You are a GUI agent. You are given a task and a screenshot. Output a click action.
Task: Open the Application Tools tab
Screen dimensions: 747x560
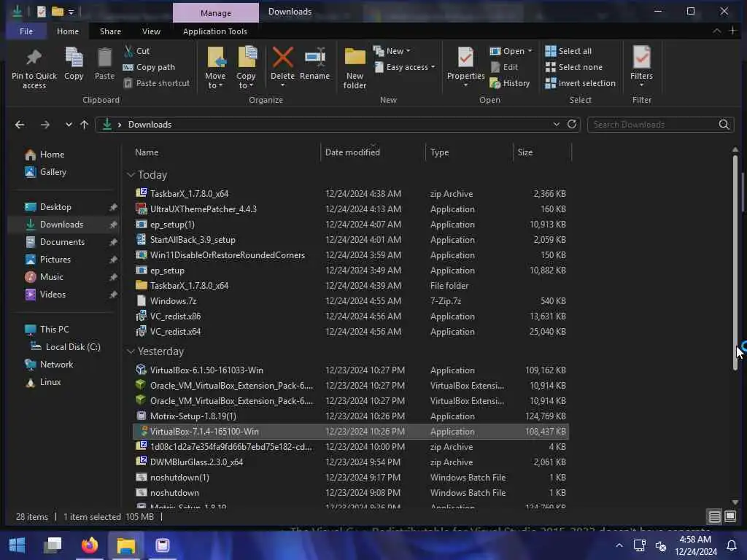[x=215, y=31]
